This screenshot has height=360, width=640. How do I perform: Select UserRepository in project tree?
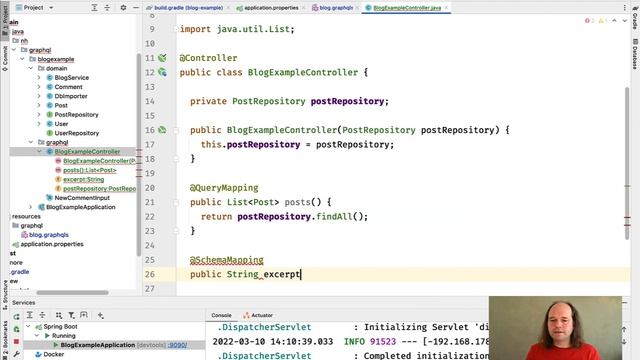(x=77, y=133)
